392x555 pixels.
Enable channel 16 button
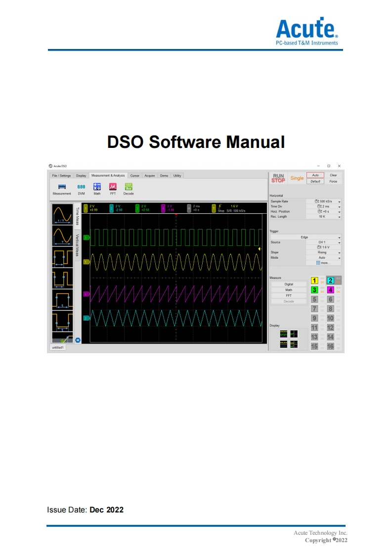tap(330, 347)
